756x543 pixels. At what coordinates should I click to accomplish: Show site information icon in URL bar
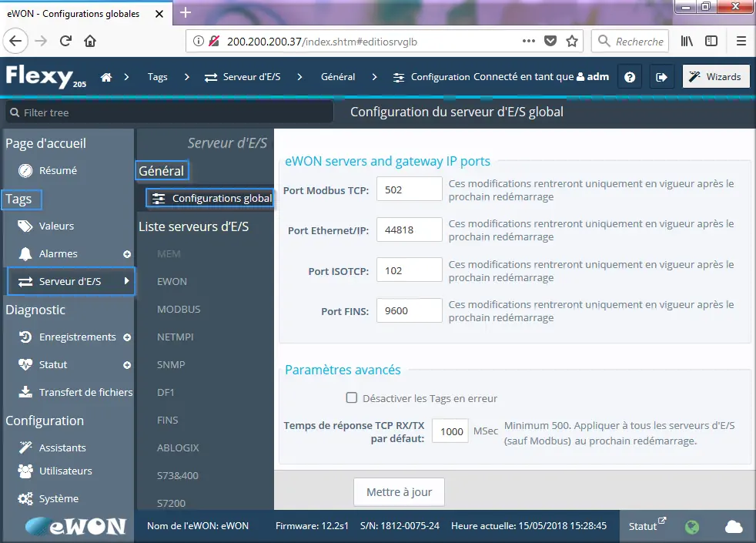point(198,41)
